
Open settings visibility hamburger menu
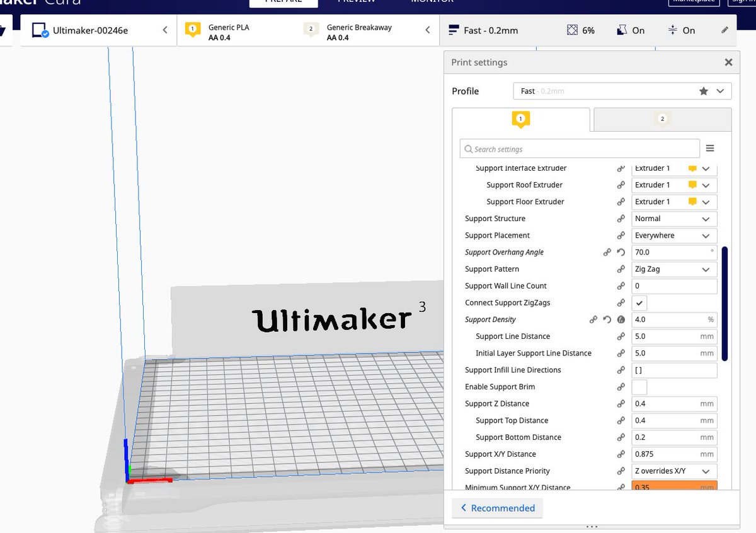point(710,149)
